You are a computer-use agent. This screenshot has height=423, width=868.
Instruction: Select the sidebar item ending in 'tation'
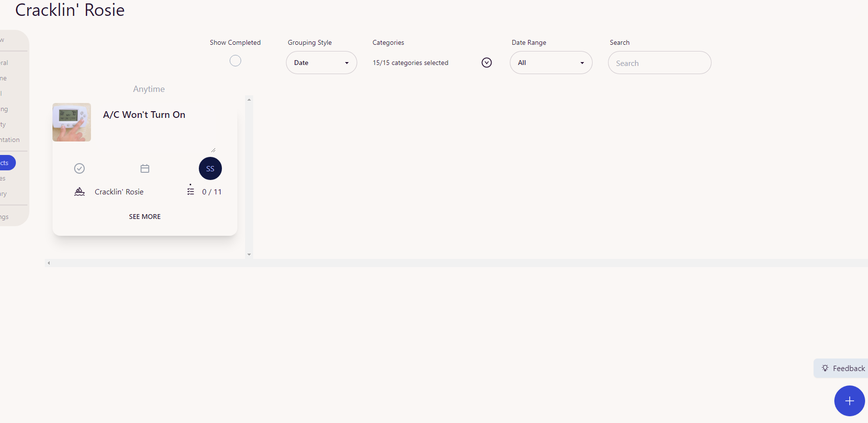pos(10,140)
